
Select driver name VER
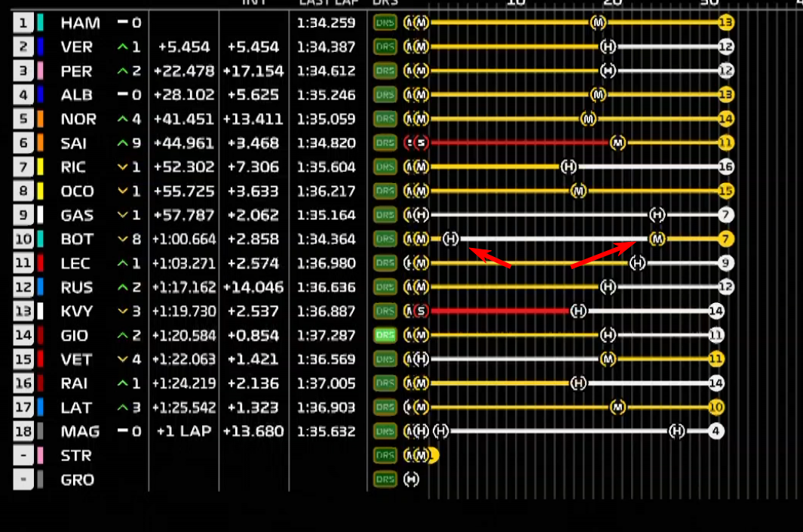pos(77,47)
